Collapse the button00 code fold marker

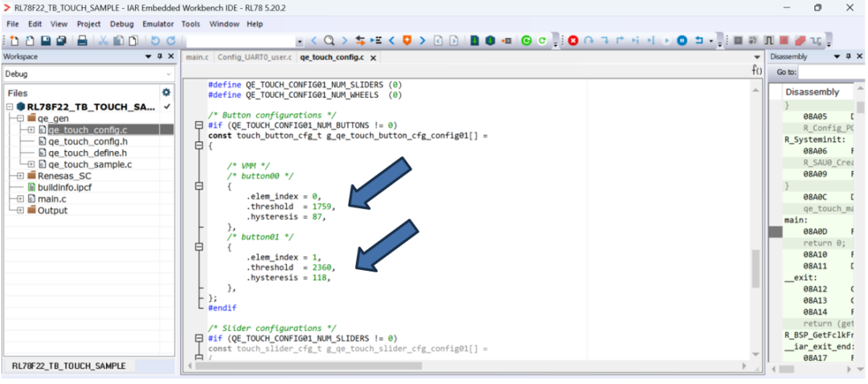click(x=199, y=186)
